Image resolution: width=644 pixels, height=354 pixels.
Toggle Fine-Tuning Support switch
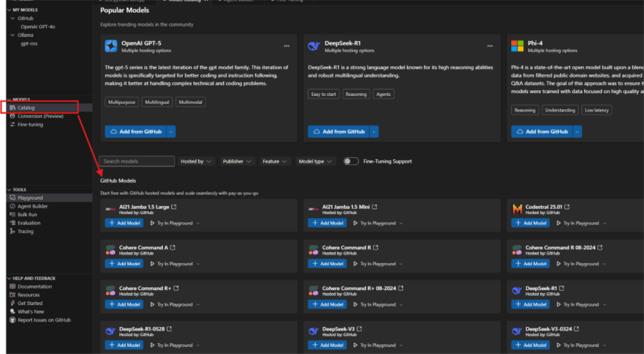(350, 161)
